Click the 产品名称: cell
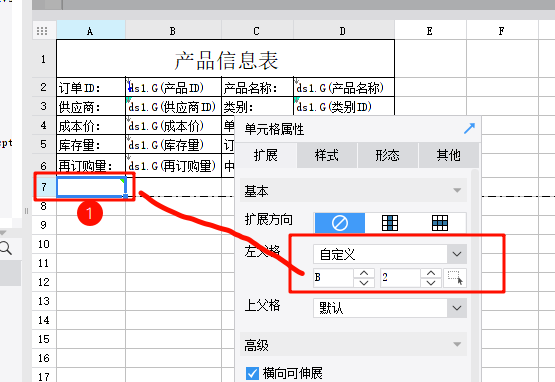 [258, 87]
